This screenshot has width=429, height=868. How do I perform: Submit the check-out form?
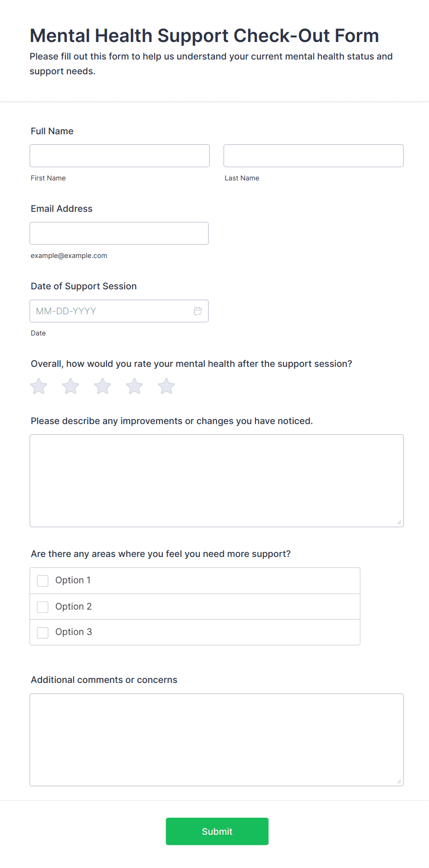click(x=217, y=831)
